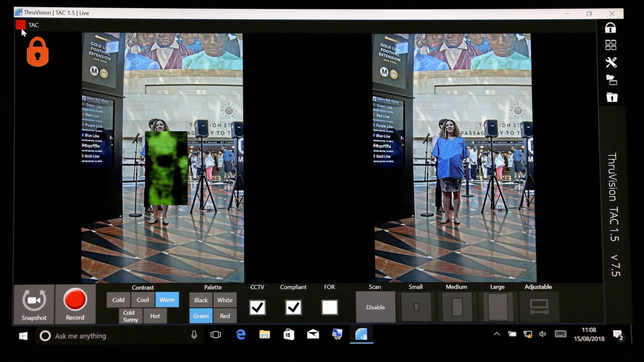Click the white padlock icon in right sidebar
The height and width of the screenshot is (362, 644).
coord(611,28)
